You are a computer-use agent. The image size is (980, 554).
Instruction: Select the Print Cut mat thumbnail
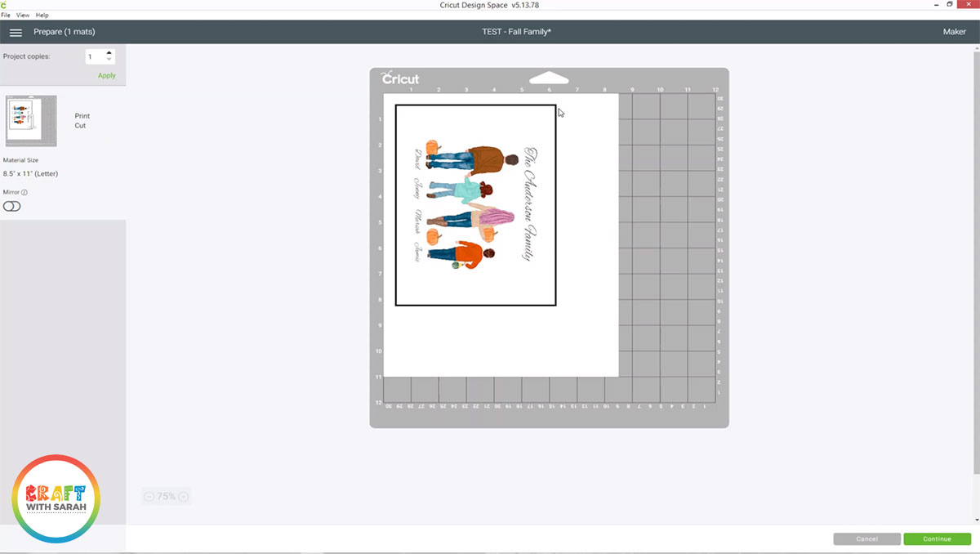31,121
